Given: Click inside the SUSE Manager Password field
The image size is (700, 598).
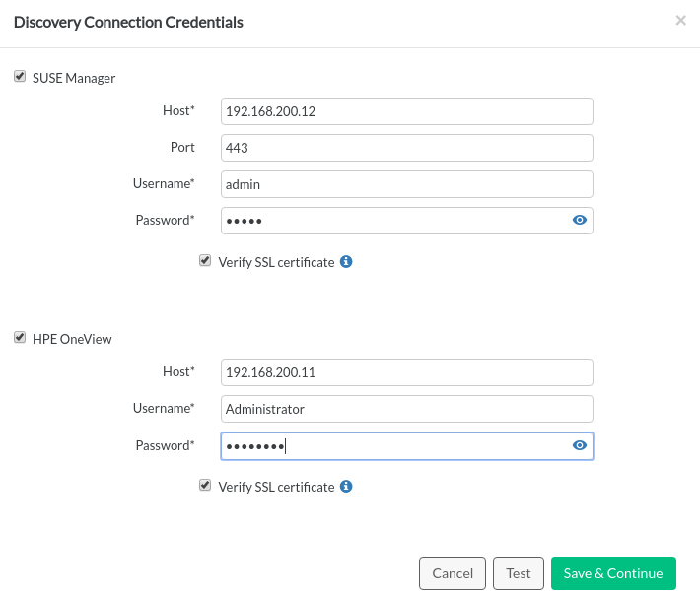Looking at the screenshot, I should tap(394, 221).
